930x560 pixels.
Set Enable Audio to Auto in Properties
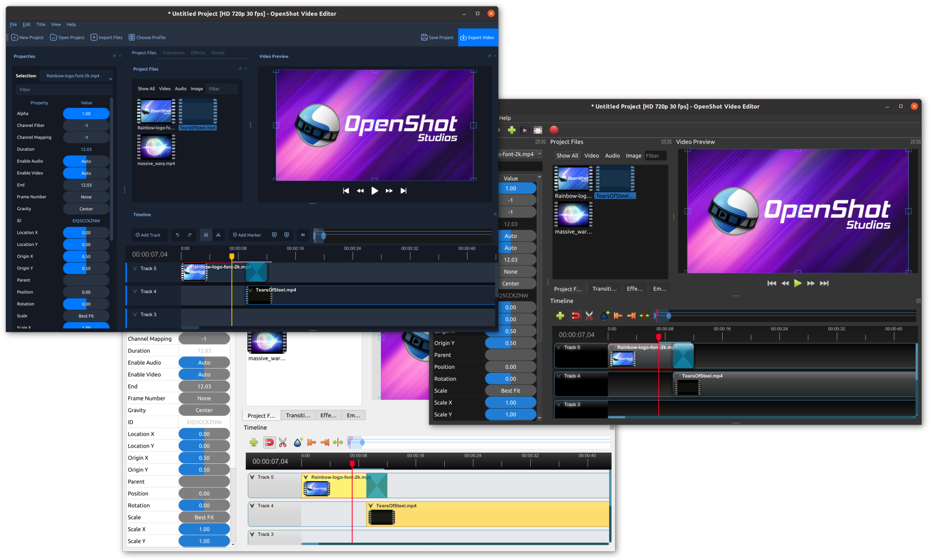(86, 161)
